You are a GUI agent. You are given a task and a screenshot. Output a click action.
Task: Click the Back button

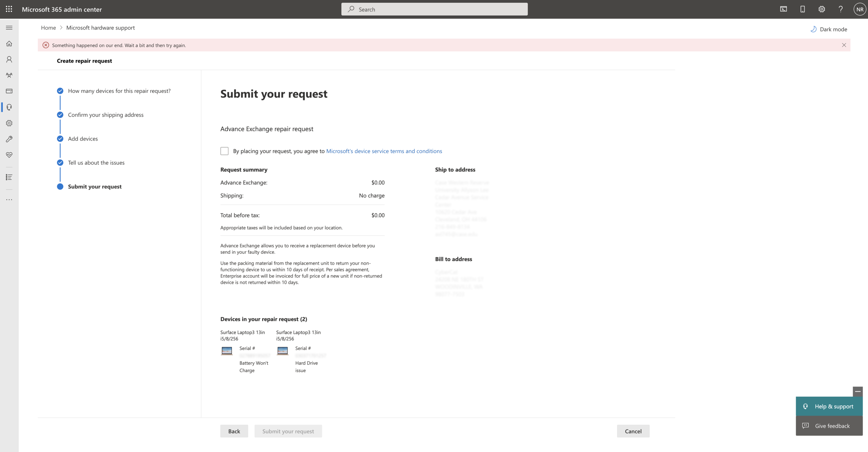(x=234, y=431)
